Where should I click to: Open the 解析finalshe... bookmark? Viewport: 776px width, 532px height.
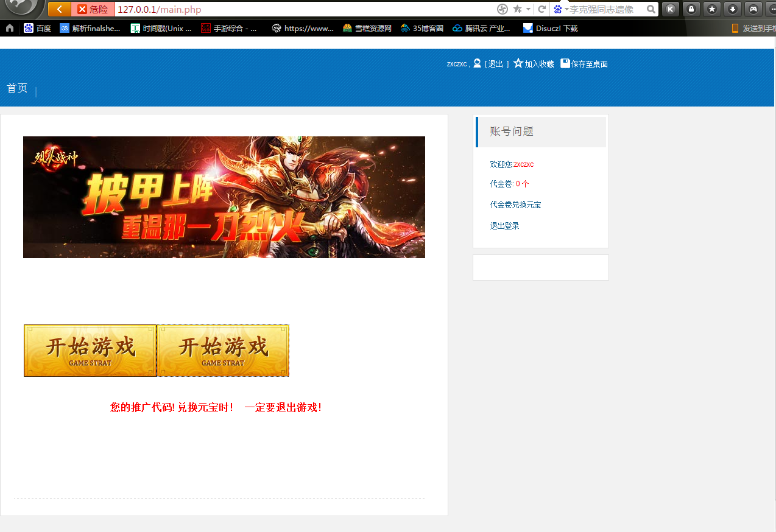point(90,28)
